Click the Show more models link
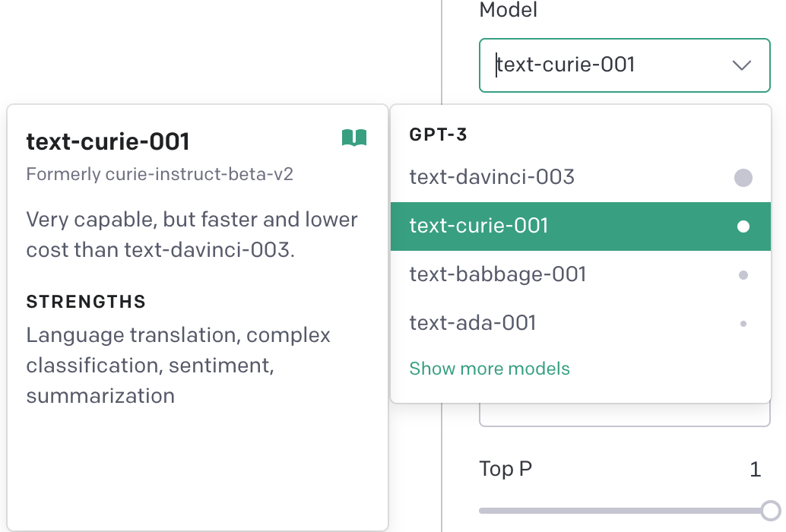786x532 pixels. pyautogui.click(x=490, y=369)
